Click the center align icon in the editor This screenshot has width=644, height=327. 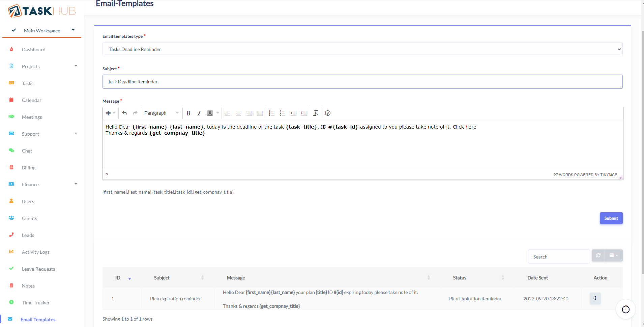coord(238,113)
